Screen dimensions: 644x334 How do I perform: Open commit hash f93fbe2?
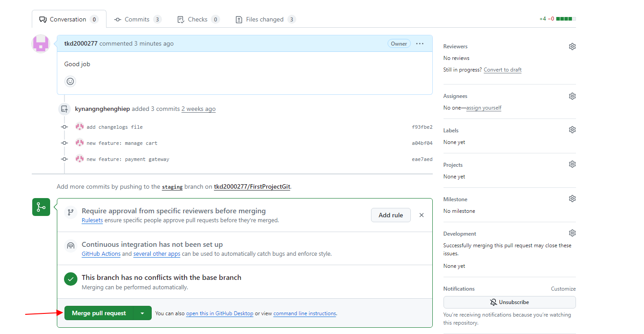click(x=422, y=127)
